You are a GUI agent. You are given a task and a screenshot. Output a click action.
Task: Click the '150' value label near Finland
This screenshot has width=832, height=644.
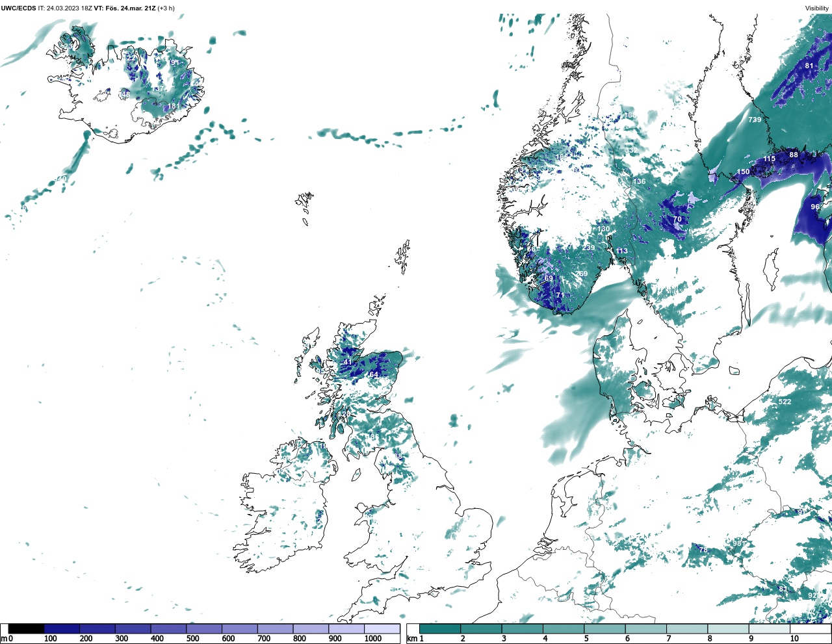743,172
